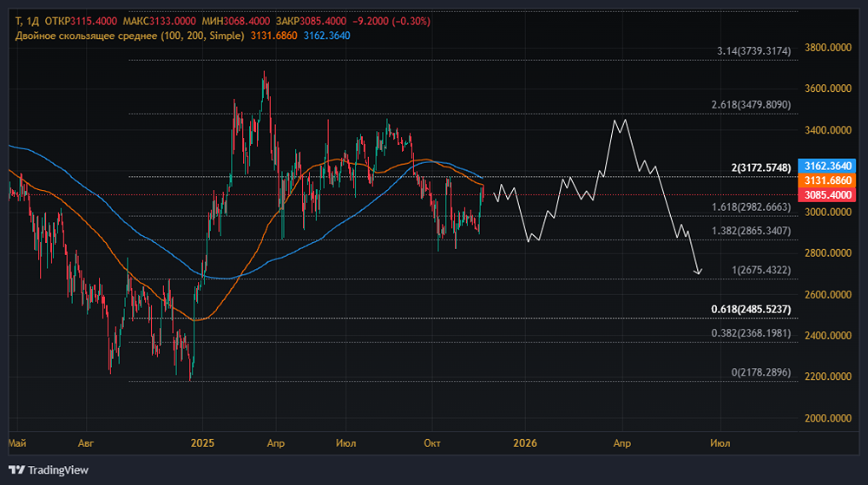Click the Авг label on time axis

pos(86,443)
